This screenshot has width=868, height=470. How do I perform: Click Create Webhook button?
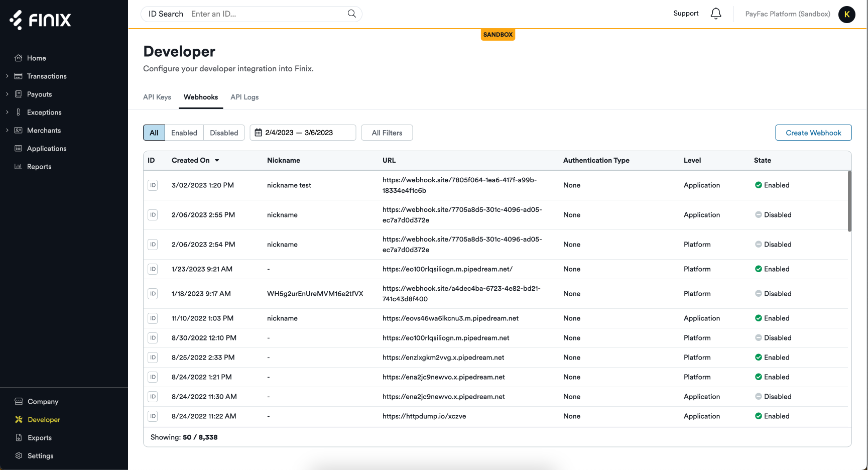click(813, 133)
